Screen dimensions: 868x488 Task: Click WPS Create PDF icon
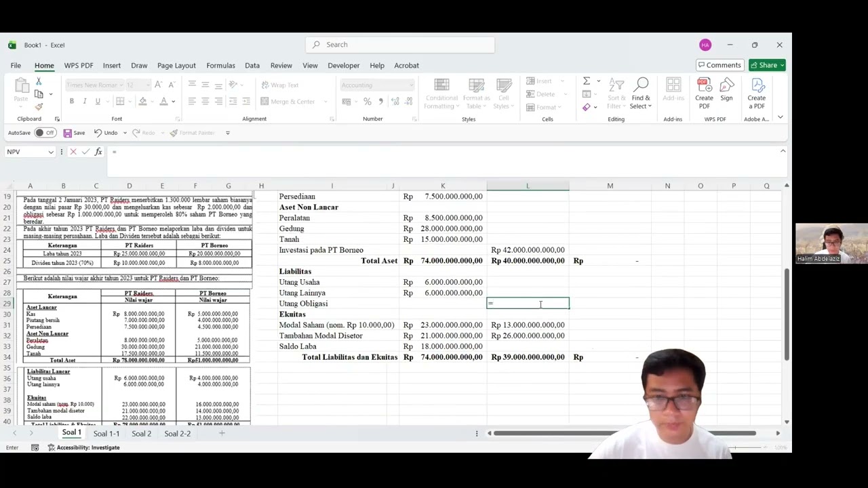coord(704,94)
